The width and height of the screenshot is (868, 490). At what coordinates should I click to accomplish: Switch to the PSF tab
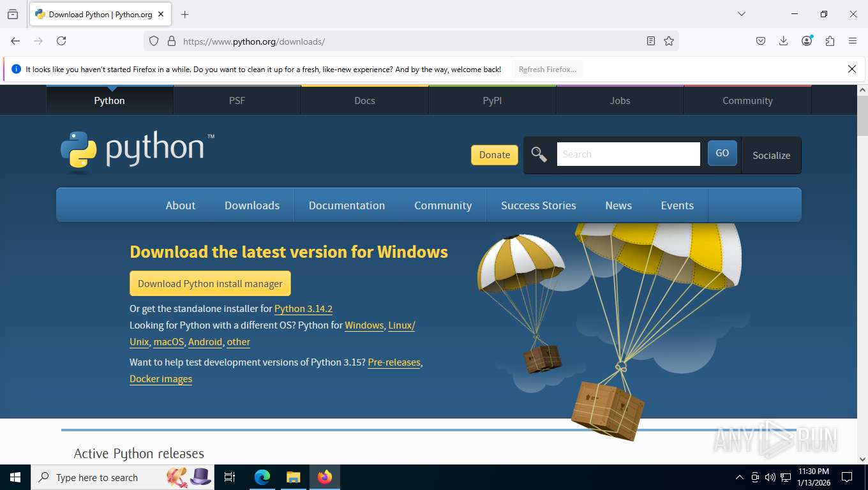237,100
